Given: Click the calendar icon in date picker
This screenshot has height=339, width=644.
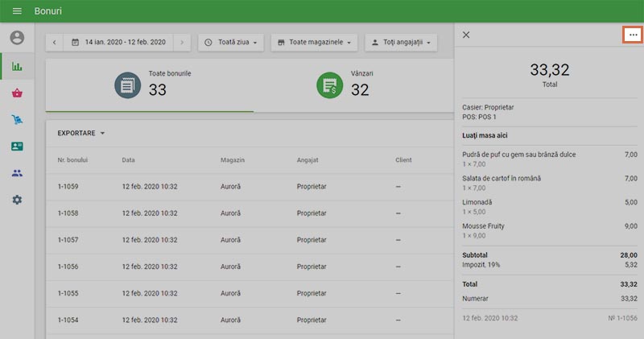Looking at the screenshot, I should (x=75, y=43).
